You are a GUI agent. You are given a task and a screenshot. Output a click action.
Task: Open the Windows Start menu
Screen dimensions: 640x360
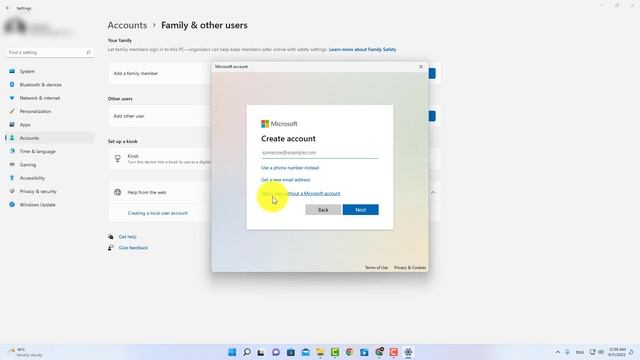click(x=232, y=352)
